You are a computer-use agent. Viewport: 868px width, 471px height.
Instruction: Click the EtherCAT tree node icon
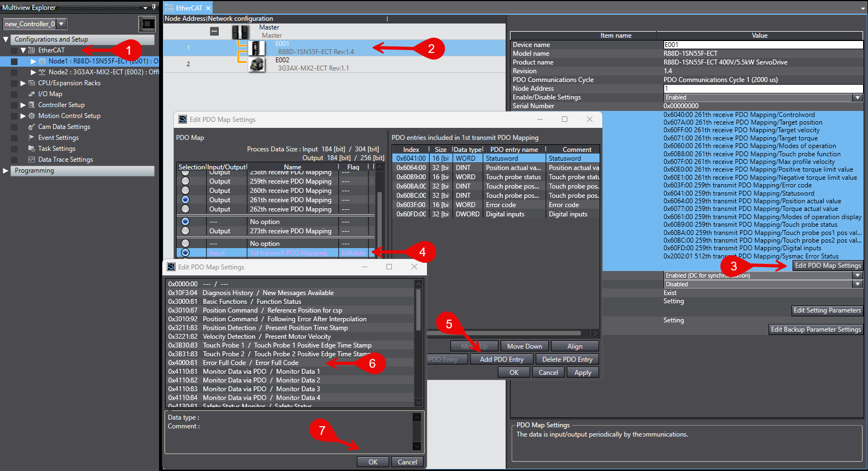(x=32, y=50)
